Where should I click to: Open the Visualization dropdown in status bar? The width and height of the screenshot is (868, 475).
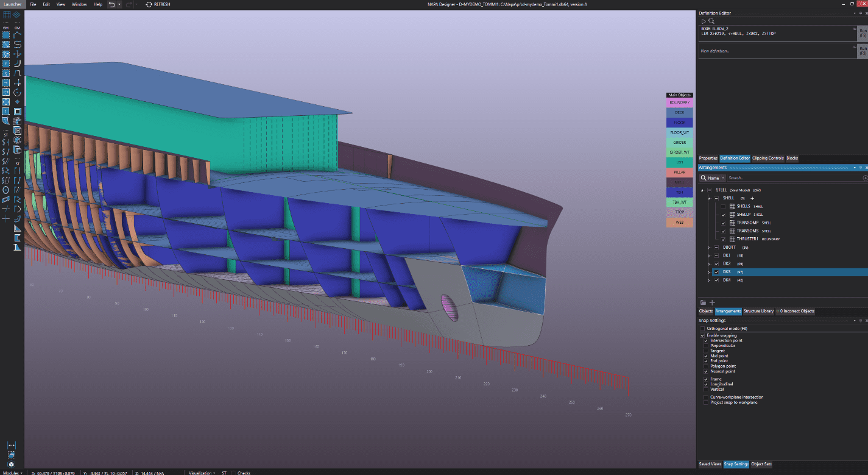201,473
